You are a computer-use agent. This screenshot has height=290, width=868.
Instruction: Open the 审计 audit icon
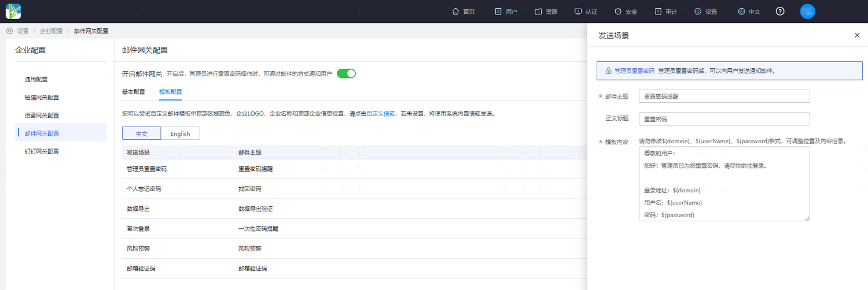658,12
